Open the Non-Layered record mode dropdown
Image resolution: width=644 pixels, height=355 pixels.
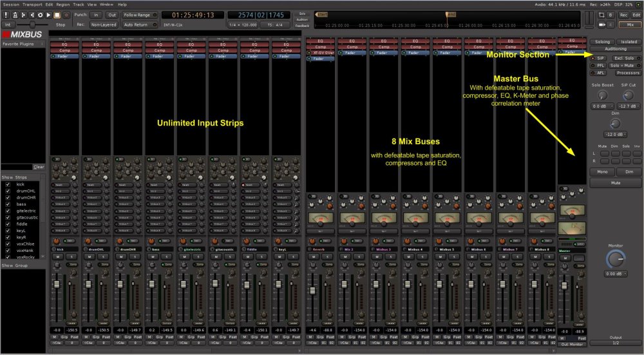[x=104, y=24]
